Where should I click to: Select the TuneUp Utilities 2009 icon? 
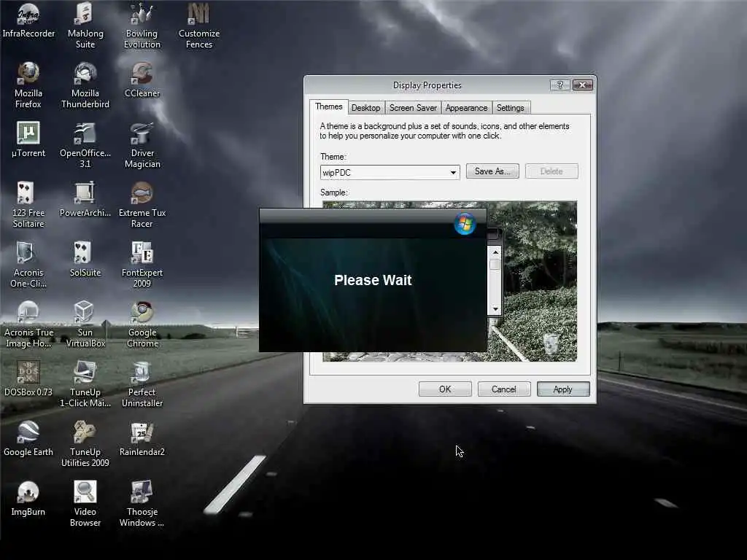[x=85, y=444]
